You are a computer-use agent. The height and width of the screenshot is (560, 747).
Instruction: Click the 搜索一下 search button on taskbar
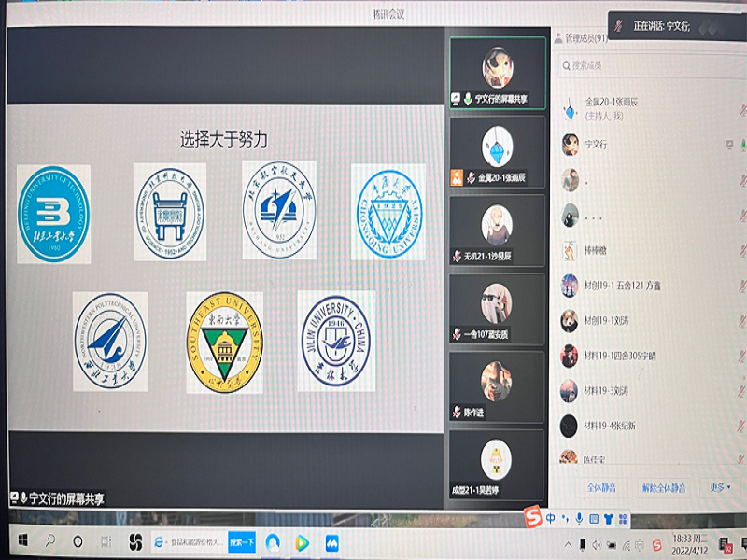point(242,542)
